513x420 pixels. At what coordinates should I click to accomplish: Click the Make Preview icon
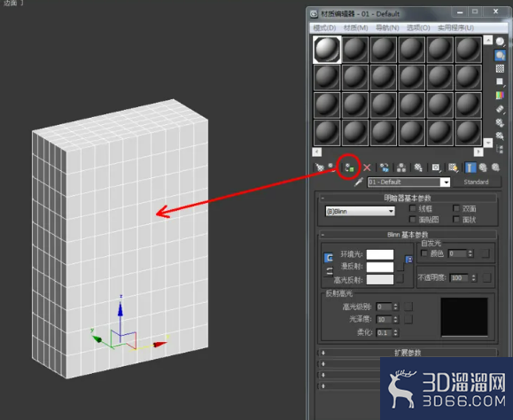click(x=500, y=109)
